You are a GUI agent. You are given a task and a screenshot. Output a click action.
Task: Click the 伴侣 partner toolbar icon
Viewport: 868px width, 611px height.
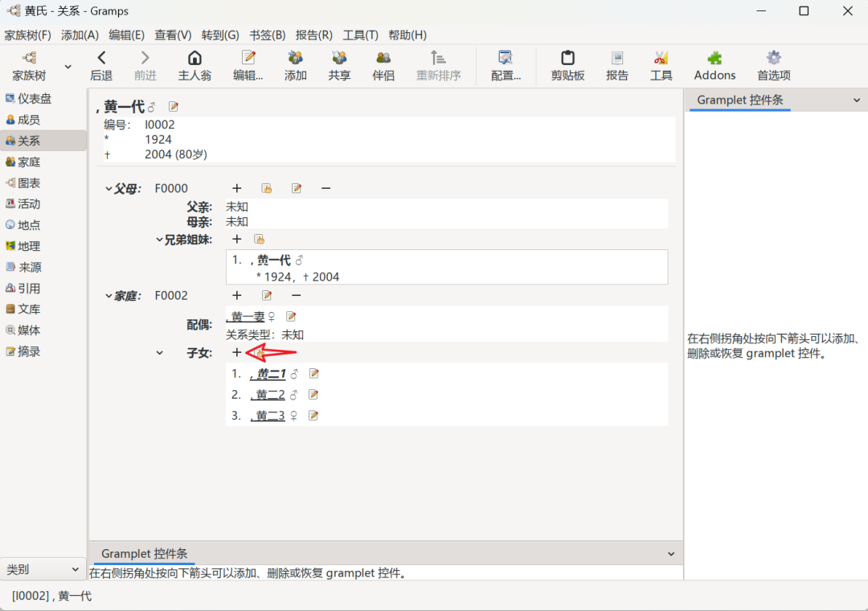coord(383,58)
